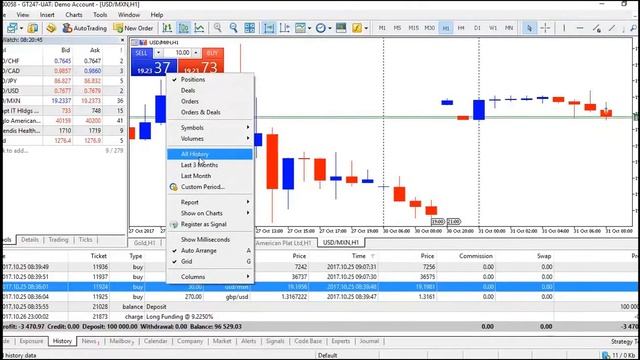Screen dimensions: 640x360
Task: Open the Charts menu
Action: coord(73,15)
